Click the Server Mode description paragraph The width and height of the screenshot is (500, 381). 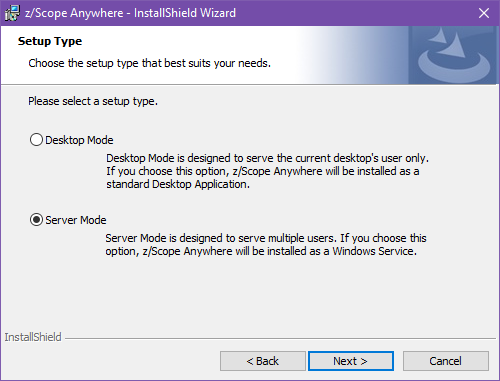click(266, 244)
